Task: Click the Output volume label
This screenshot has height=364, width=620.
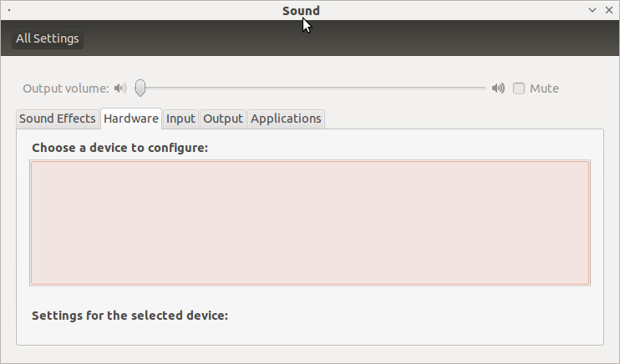Action: pyautogui.click(x=66, y=88)
